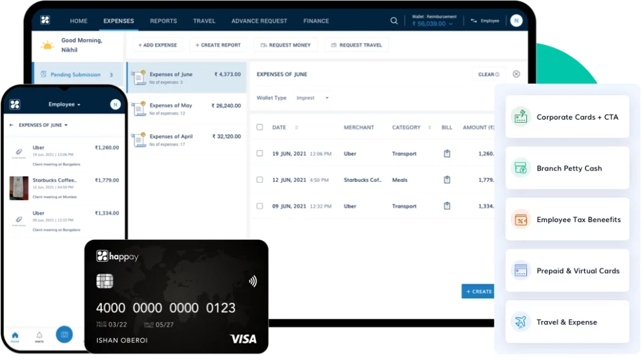Click the N profile avatar in the desktop header

(x=516, y=21)
